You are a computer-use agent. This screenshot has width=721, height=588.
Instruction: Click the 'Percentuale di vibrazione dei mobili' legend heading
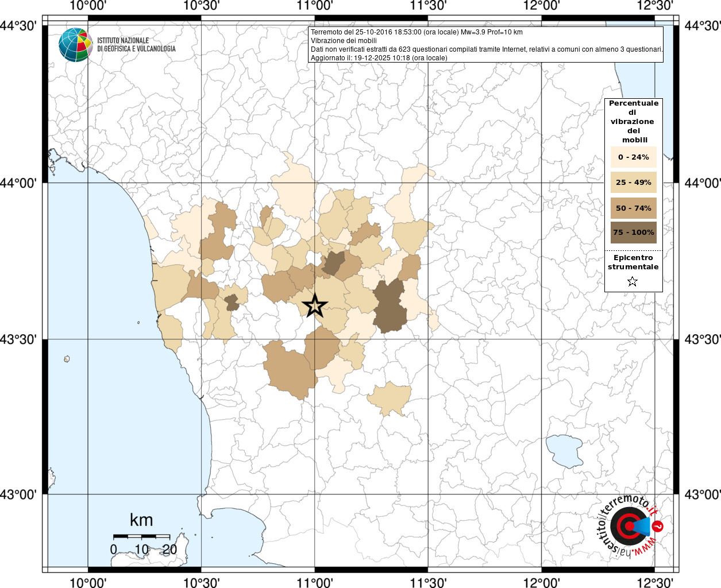tap(633, 121)
